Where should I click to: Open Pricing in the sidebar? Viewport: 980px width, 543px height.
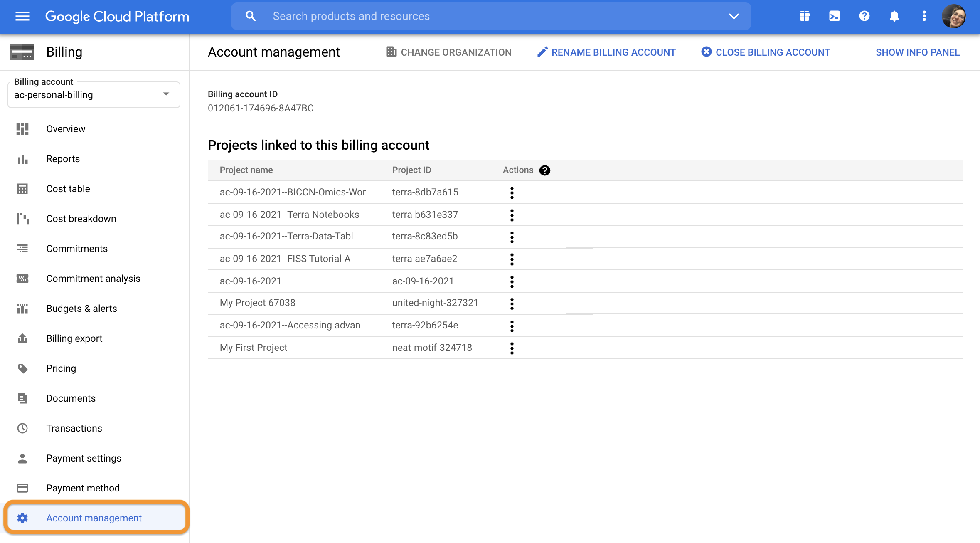[61, 368]
